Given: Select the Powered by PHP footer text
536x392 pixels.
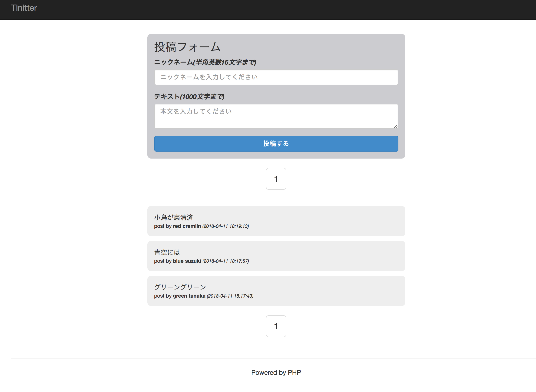Looking at the screenshot, I should (276, 372).
